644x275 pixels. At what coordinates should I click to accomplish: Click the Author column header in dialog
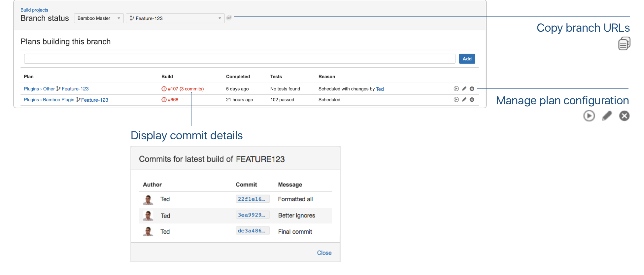152,185
